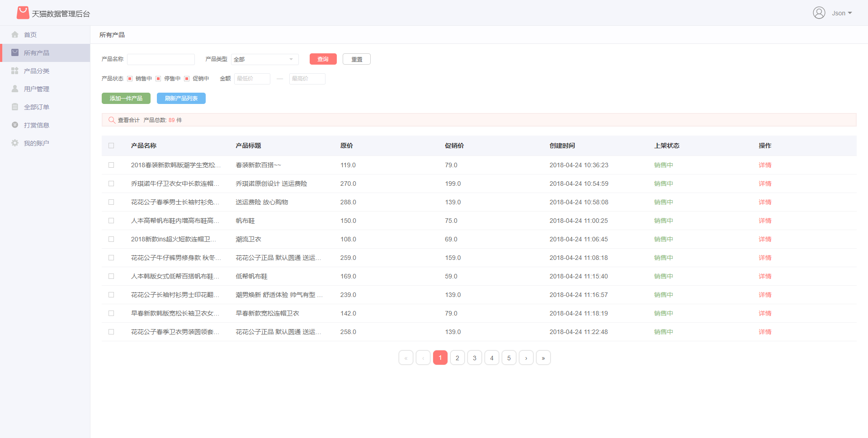Click the 促销价 column header
The height and width of the screenshot is (438, 868).
tap(454, 146)
